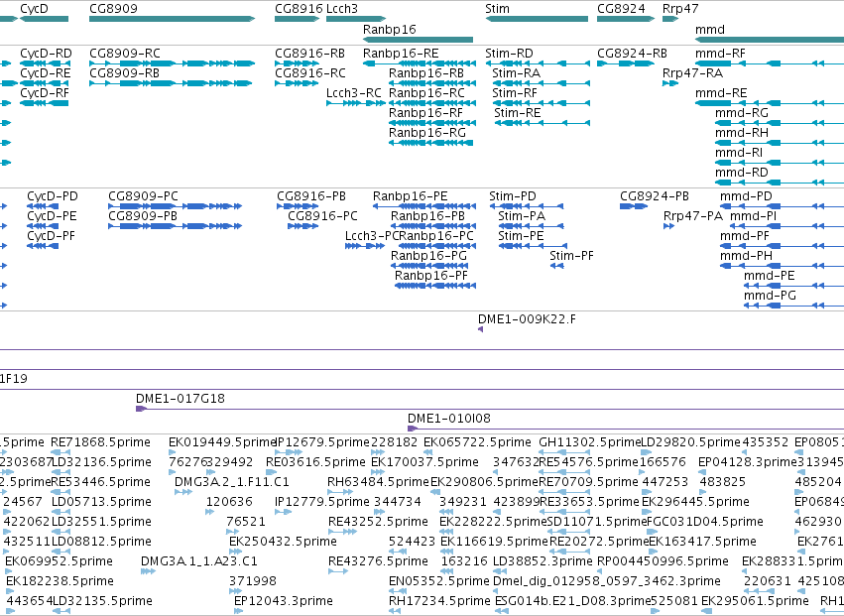This screenshot has width=844, height=616.
Task: Open EST label GH11302.5prime
Action: coord(589,442)
